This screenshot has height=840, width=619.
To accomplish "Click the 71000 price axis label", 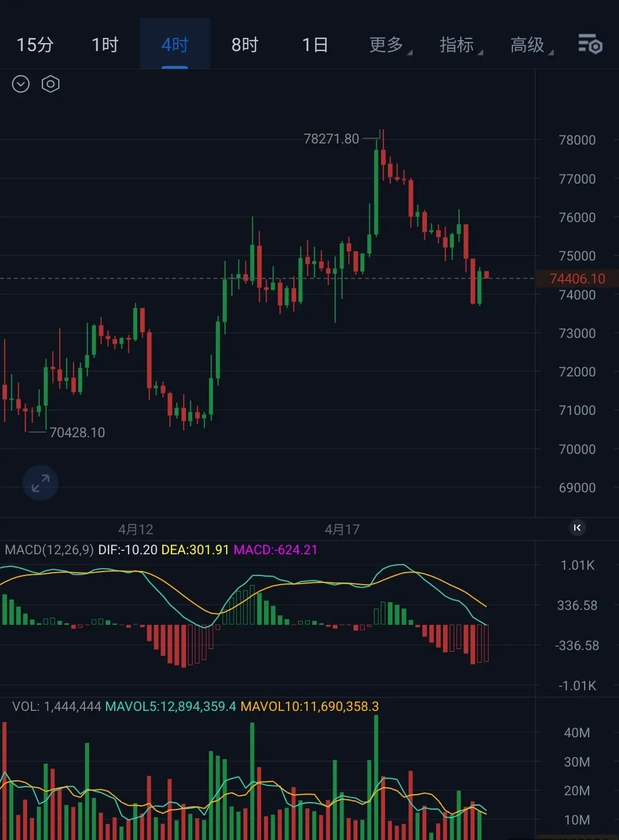I will (577, 410).
